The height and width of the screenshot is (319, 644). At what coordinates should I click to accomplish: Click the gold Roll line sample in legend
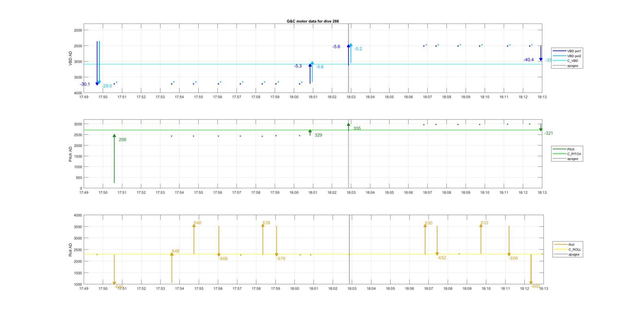tap(561, 244)
